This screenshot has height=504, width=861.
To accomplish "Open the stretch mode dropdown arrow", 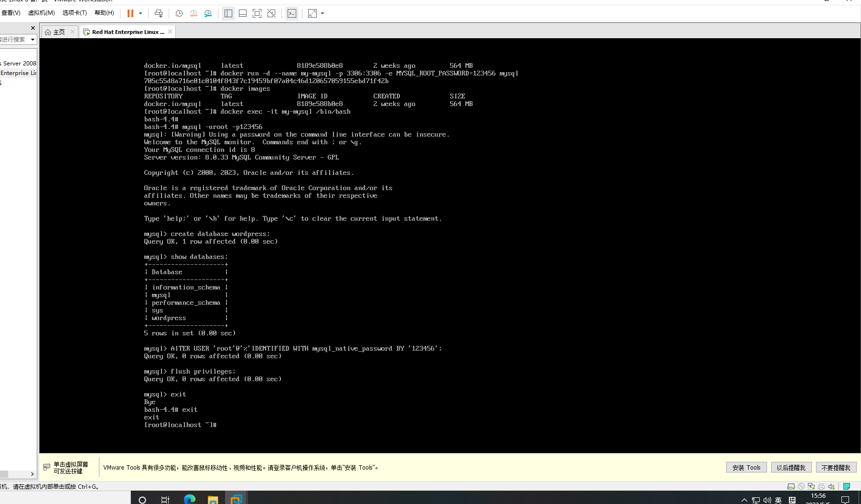I will pos(323,13).
